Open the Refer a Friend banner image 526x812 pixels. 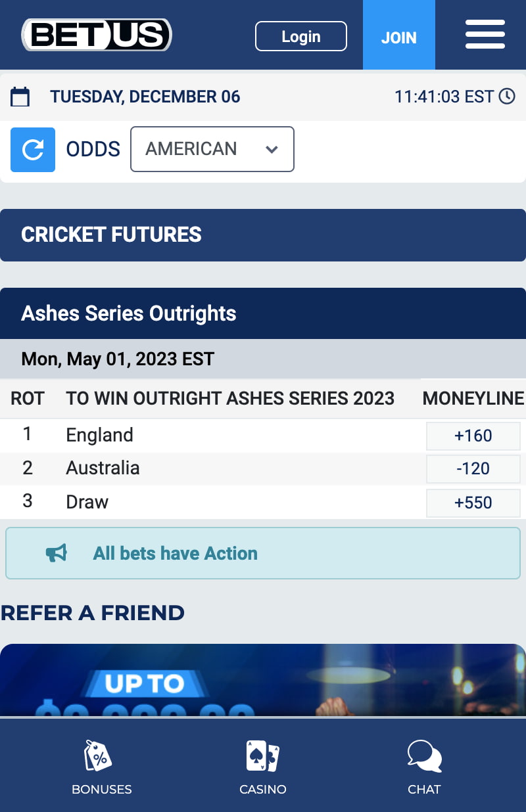263,680
